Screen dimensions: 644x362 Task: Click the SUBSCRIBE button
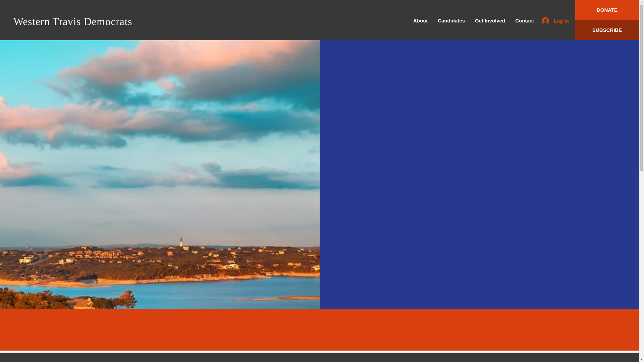pos(607,30)
